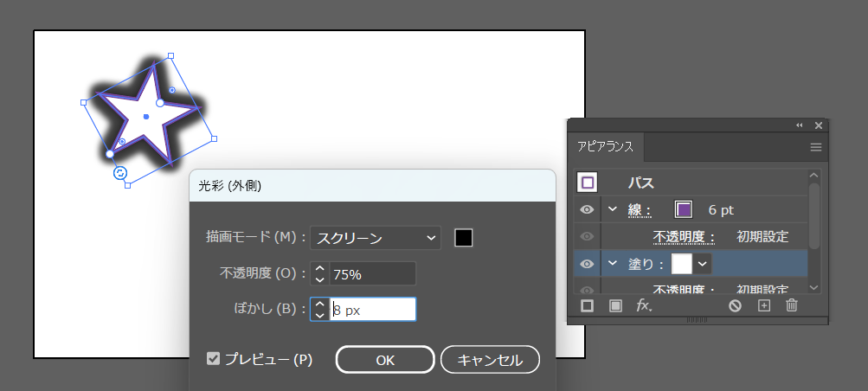Click Add New Fill icon in Appearance panel
Image resolution: width=868 pixels, height=391 pixels.
615,305
